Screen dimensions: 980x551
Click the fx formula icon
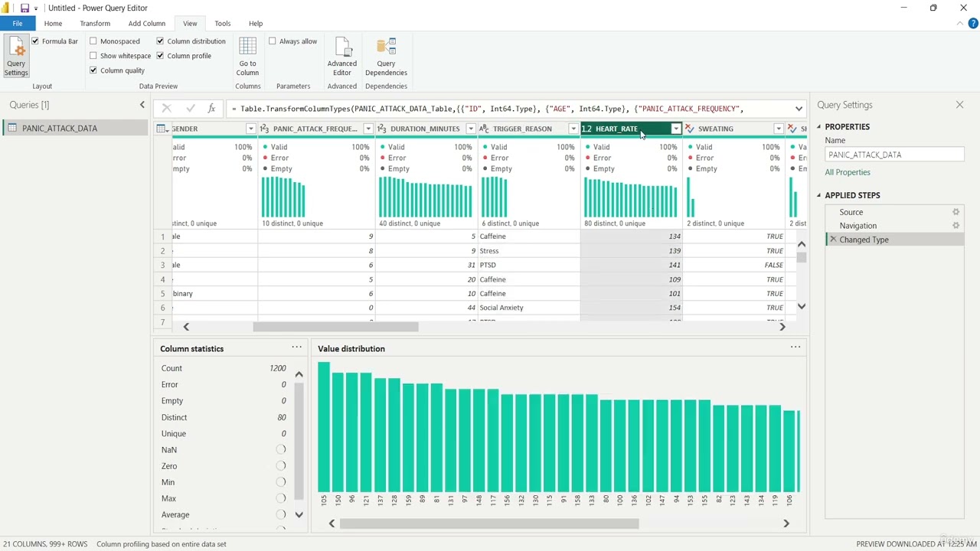point(212,109)
